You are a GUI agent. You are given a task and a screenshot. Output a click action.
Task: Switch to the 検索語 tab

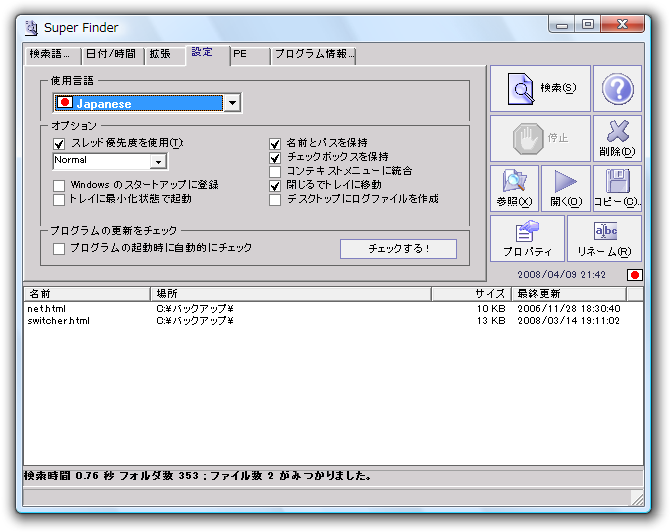tap(53, 56)
